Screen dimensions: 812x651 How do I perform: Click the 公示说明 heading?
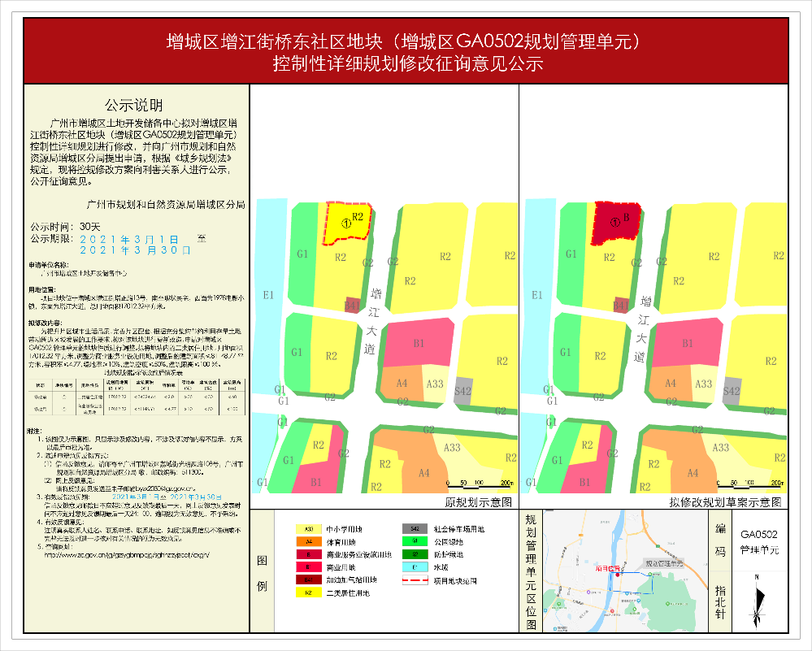133,105
